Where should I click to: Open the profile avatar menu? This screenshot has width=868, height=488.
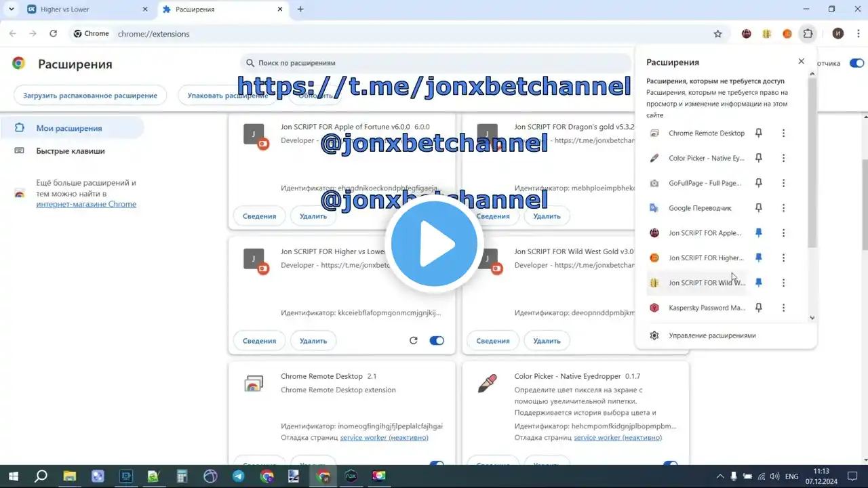point(838,33)
